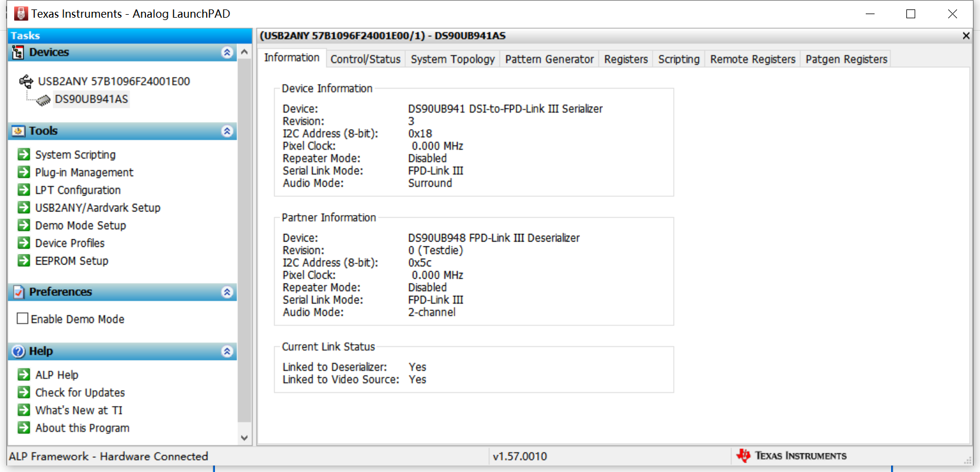The width and height of the screenshot is (980, 472).
Task: Select the USB2ANY 57B1096F24001E00 tree node
Action: [x=114, y=81]
